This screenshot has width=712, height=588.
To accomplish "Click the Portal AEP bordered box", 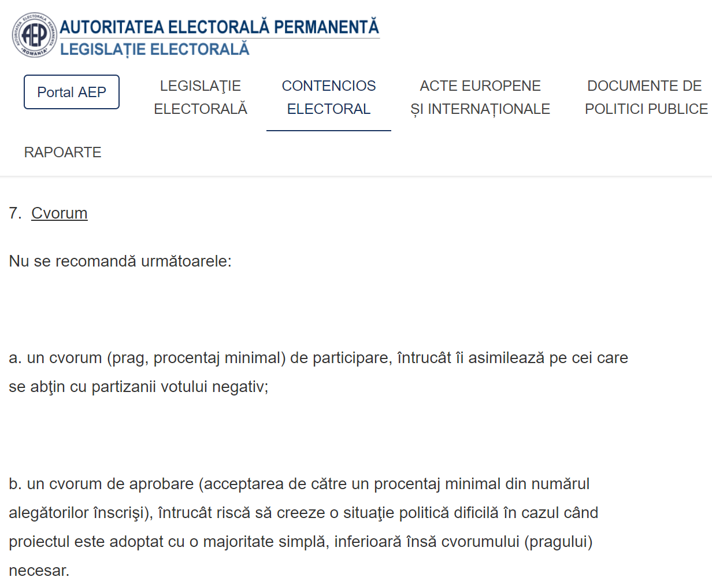I will tap(71, 91).
